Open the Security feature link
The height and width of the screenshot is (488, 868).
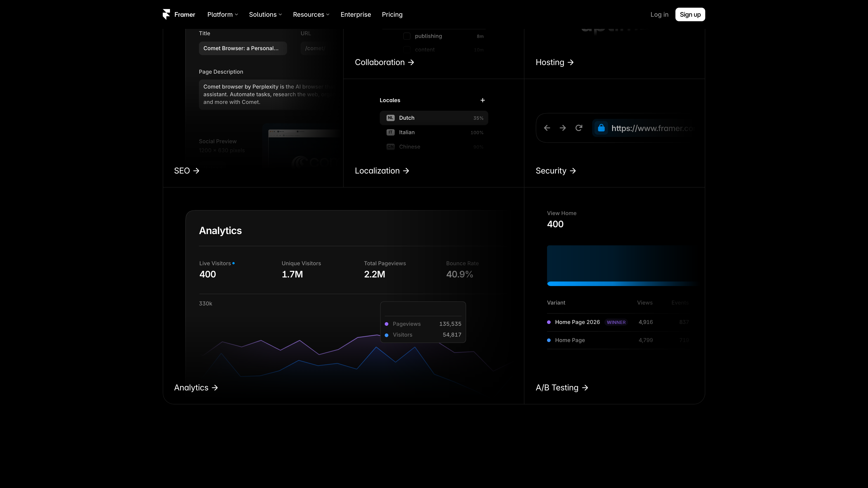(556, 171)
